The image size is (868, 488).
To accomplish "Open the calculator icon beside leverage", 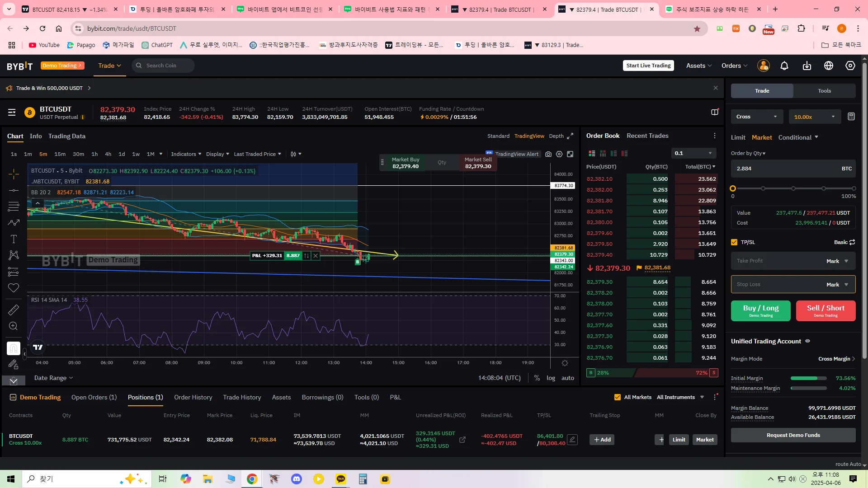I will tap(851, 117).
